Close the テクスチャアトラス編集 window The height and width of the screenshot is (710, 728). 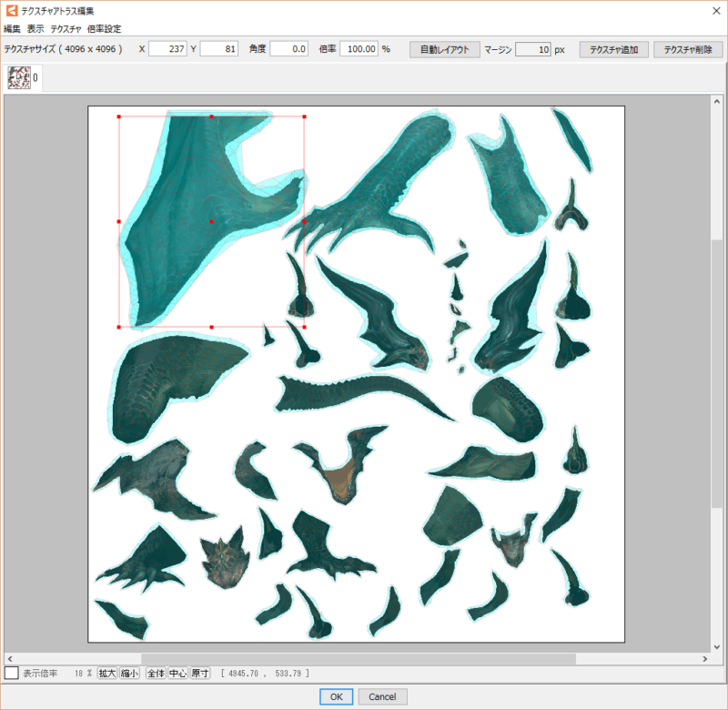(716, 11)
